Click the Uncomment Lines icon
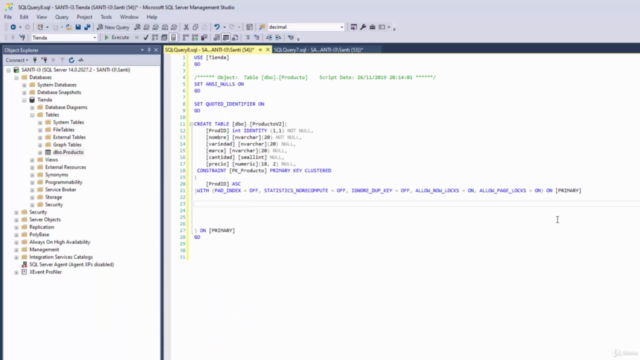The height and width of the screenshot is (360, 640). click(257, 38)
